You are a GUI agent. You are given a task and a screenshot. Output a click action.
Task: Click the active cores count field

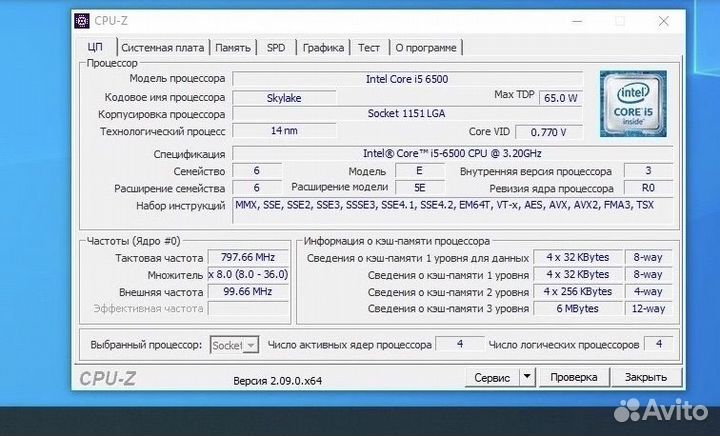click(460, 344)
